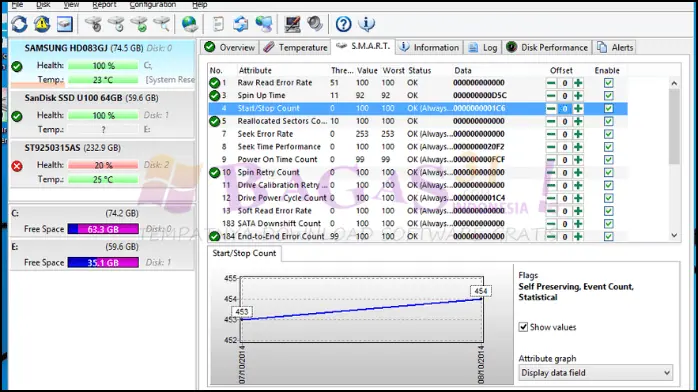Increase offset for Spin Up Time
This screenshot has height=392, width=698.
(578, 96)
